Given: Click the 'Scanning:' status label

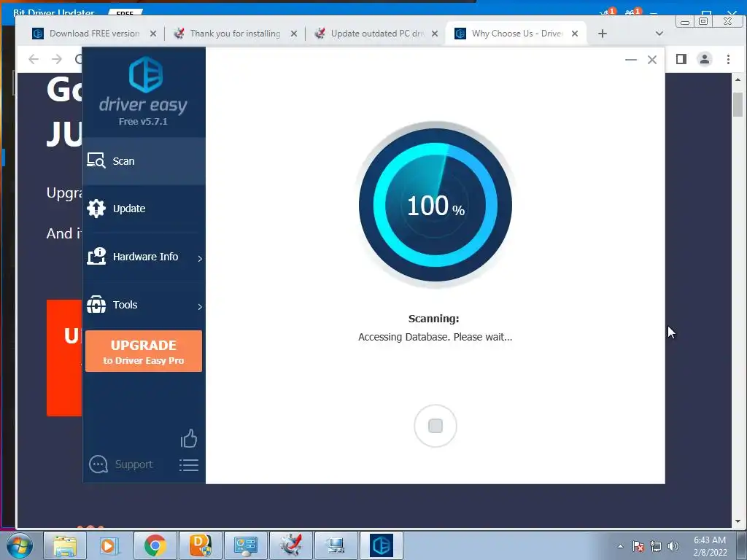Looking at the screenshot, I should point(433,319).
